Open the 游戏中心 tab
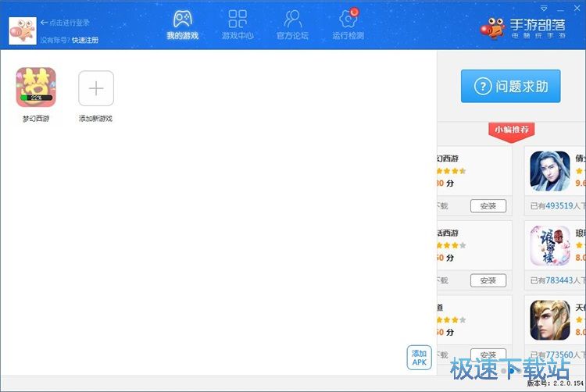Image resolution: width=586 pixels, height=392 pixels. point(238,25)
